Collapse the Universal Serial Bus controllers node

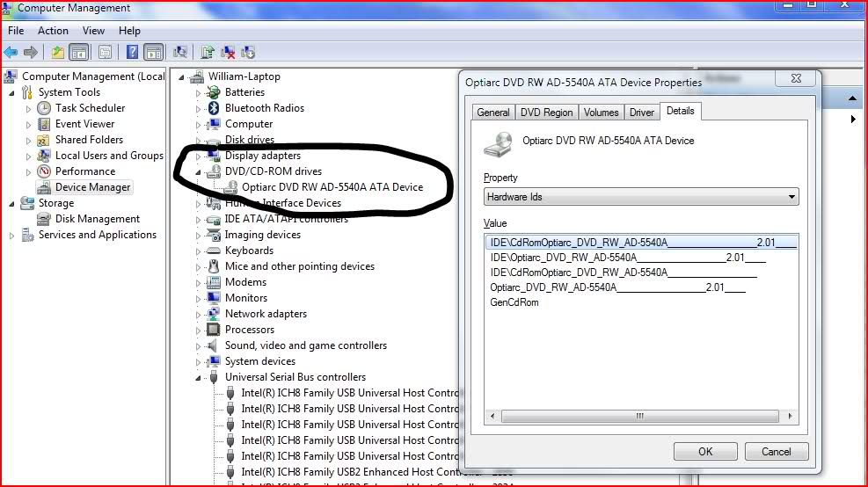pos(198,378)
